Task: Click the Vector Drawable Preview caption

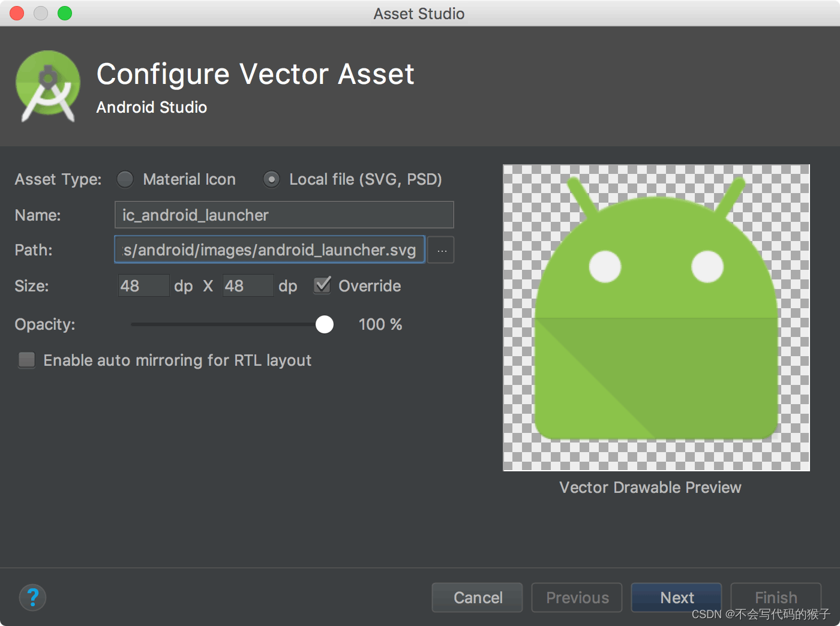Action: [650, 487]
